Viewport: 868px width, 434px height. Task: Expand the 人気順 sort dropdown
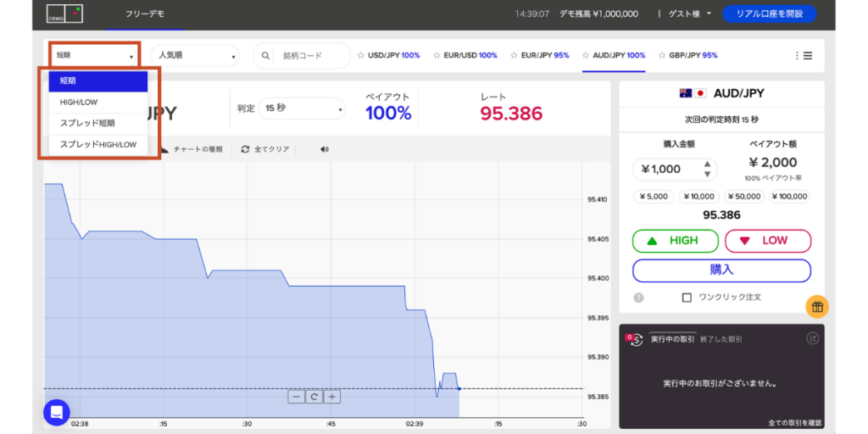[196, 56]
